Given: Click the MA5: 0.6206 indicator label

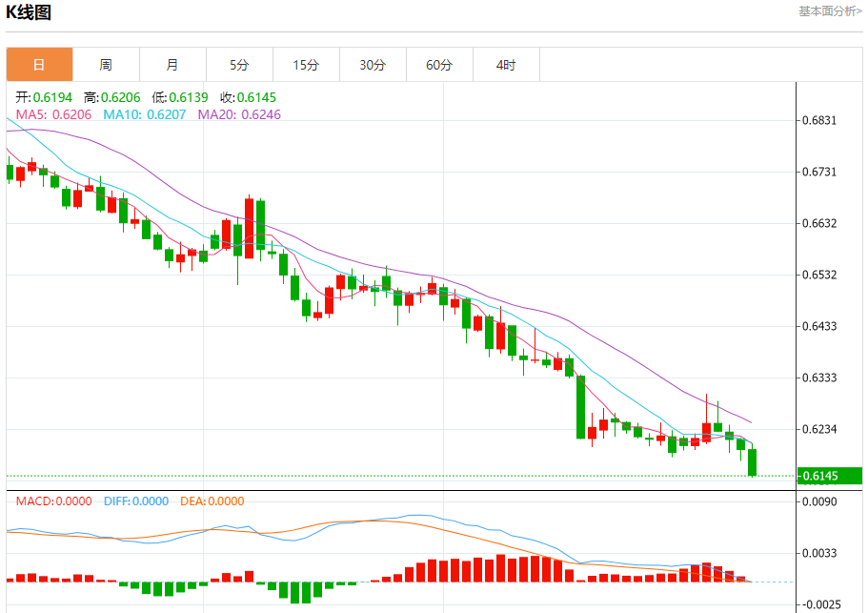Looking at the screenshot, I should tap(53, 114).
